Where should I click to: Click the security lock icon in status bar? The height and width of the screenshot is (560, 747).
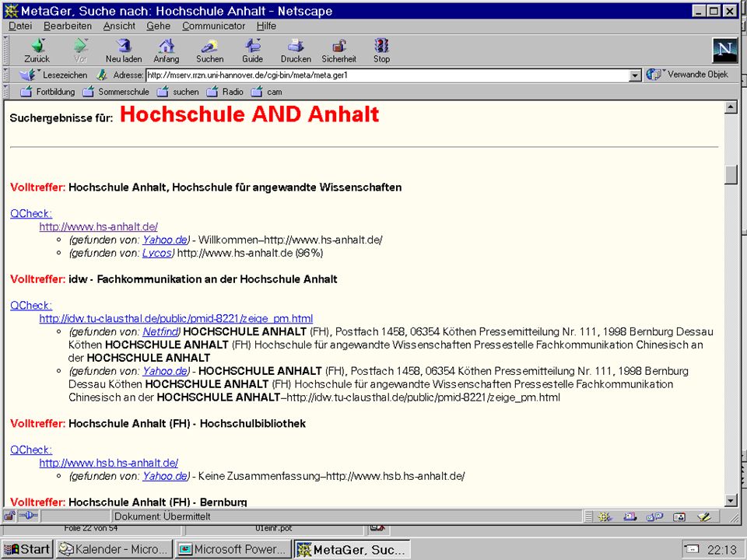(9, 516)
